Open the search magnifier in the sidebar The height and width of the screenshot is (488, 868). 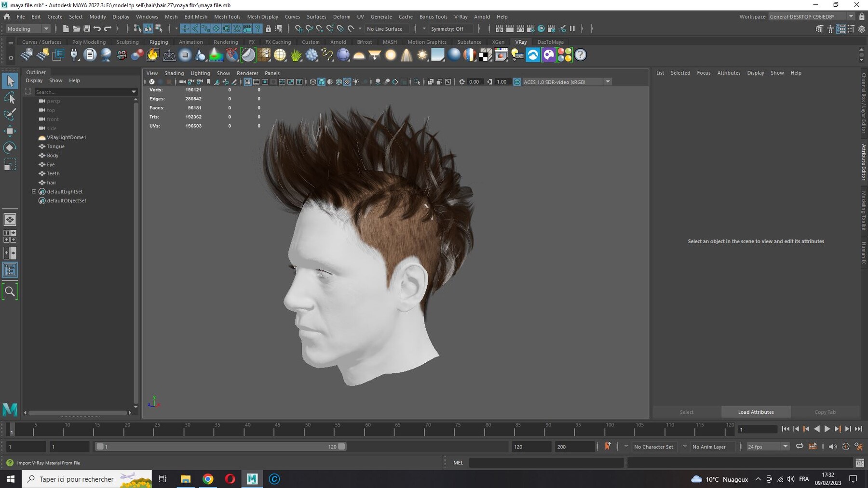pyautogui.click(x=10, y=291)
